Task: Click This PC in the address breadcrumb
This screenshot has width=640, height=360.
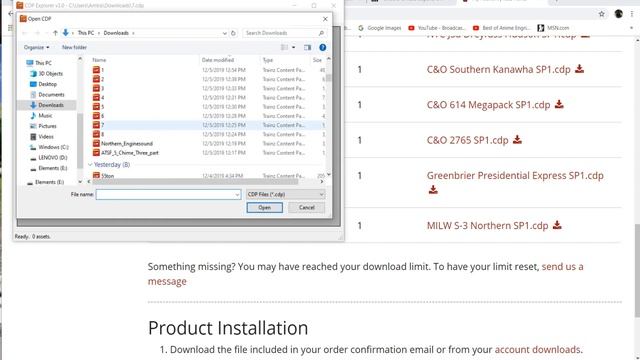Action: click(x=86, y=33)
